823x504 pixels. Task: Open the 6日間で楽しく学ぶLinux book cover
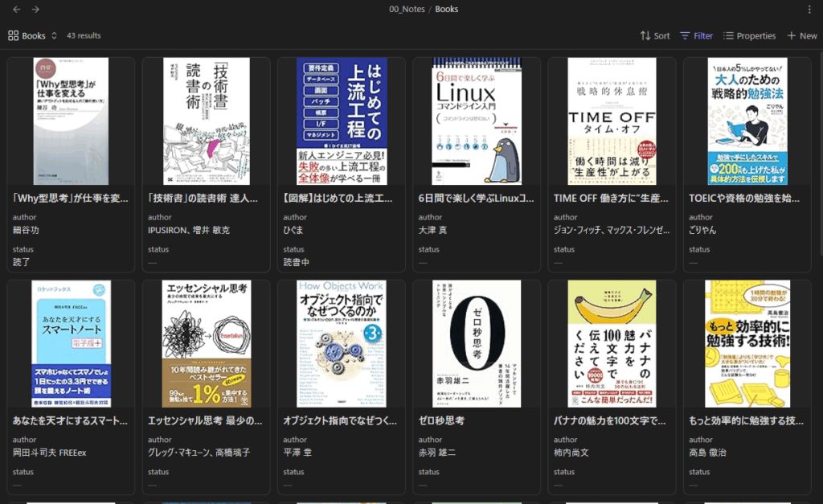tap(477, 121)
